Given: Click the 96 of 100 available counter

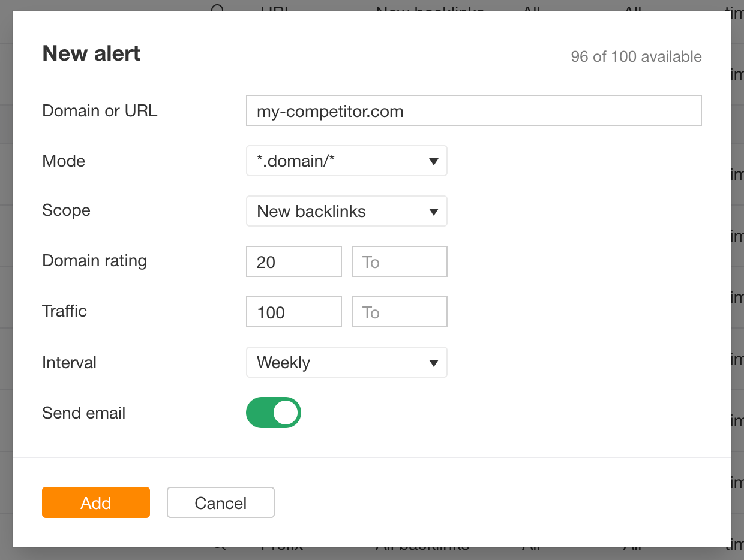Looking at the screenshot, I should (x=636, y=56).
